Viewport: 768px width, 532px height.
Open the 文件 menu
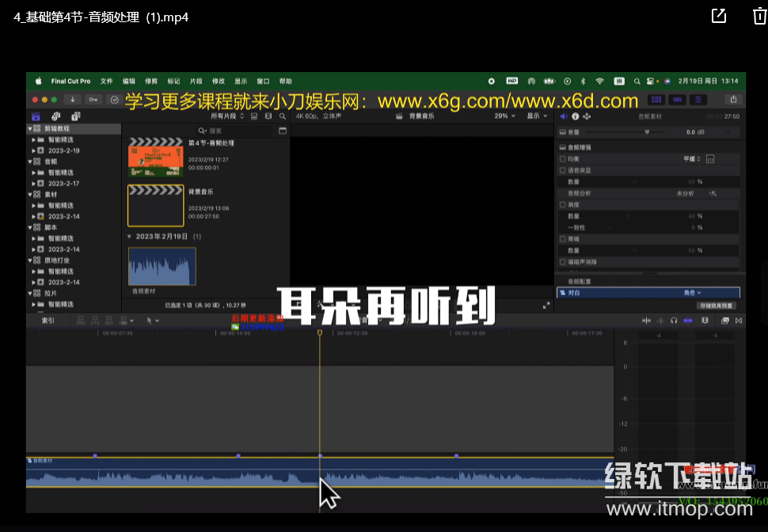(x=106, y=82)
